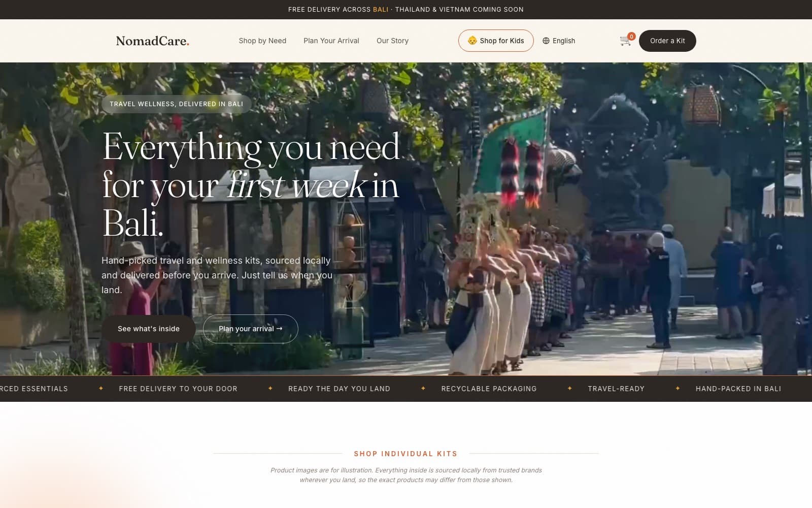Click the globe language icon
Screen dimensions: 812x508
pyautogui.click(x=546, y=41)
